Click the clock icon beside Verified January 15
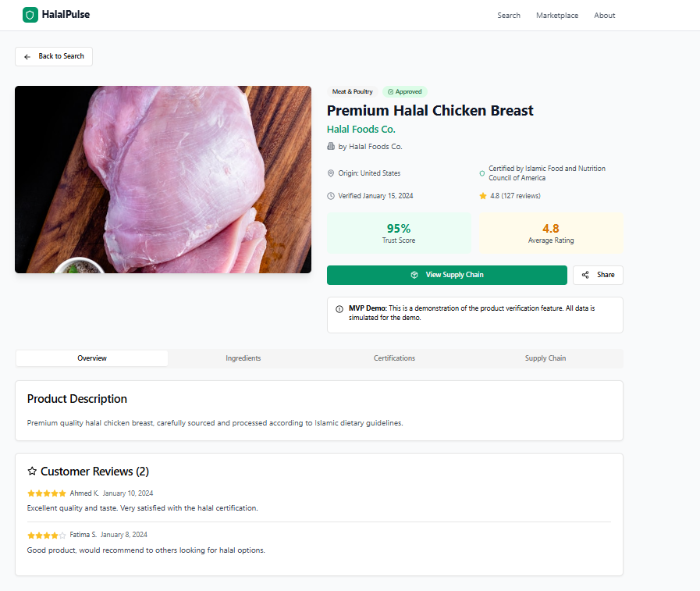Screen dimensions: 700x591 [331, 195]
